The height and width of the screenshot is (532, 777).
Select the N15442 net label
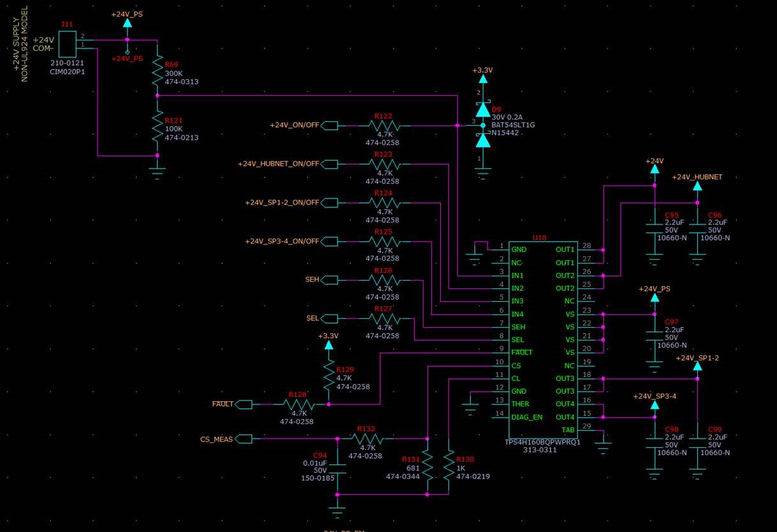click(x=506, y=133)
